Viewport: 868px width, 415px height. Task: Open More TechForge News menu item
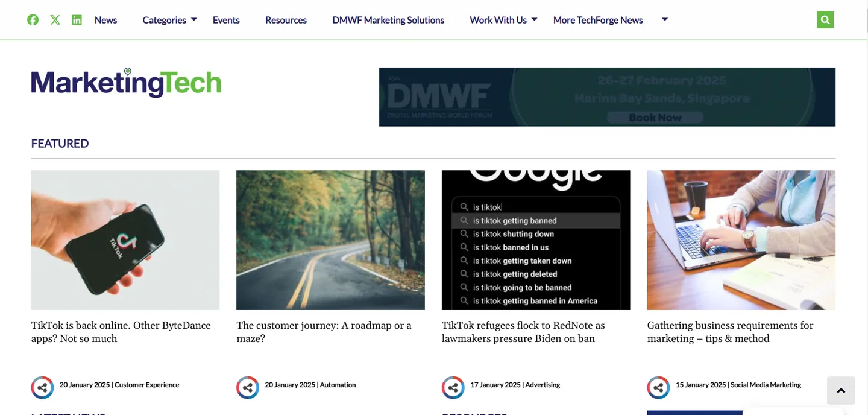(598, 20)
